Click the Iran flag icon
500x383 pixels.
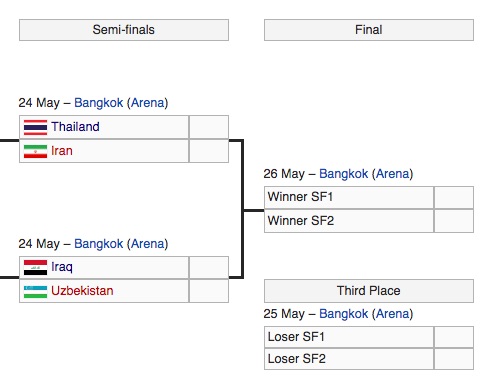pyautogui.click(x=35, y=151)
